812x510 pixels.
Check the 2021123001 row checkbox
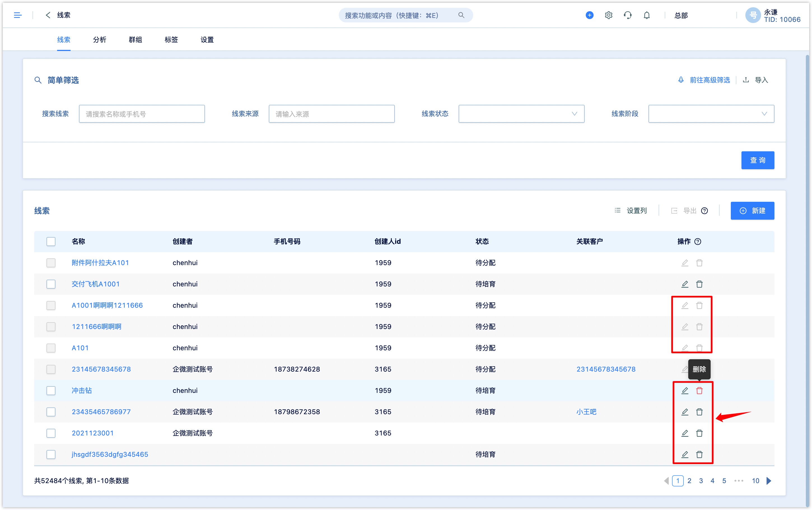click(x=51, y=433)
